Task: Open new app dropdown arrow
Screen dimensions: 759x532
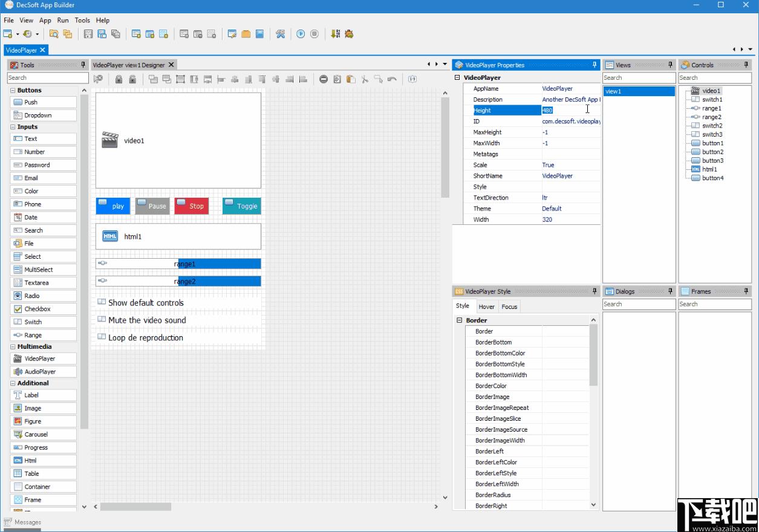Action: (18, 34)
